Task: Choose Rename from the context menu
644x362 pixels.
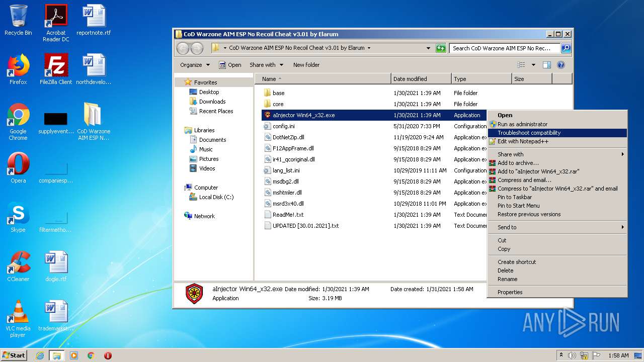Action: click(x=557, y=279)
